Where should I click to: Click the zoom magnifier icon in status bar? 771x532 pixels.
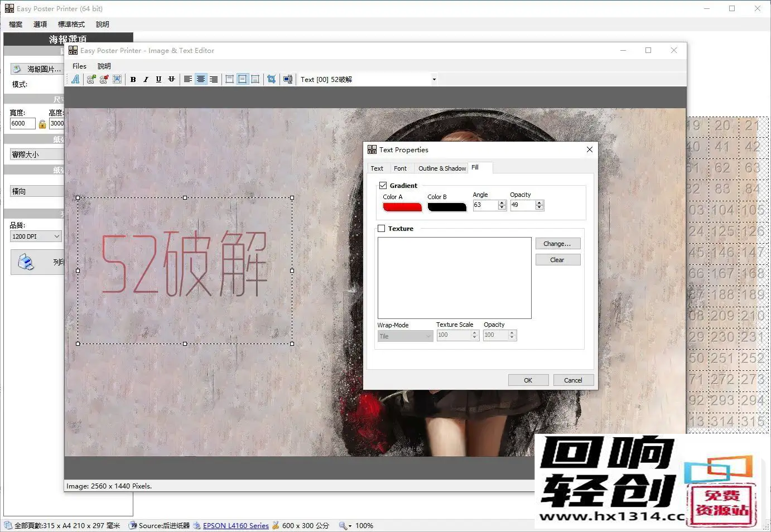tap(343, 525)
